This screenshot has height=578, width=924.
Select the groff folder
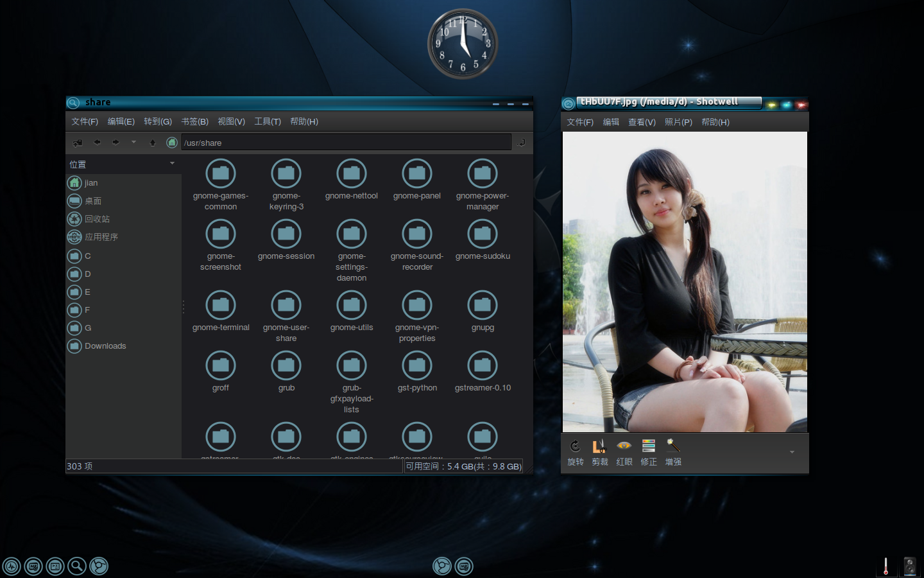tap(221, 372)
